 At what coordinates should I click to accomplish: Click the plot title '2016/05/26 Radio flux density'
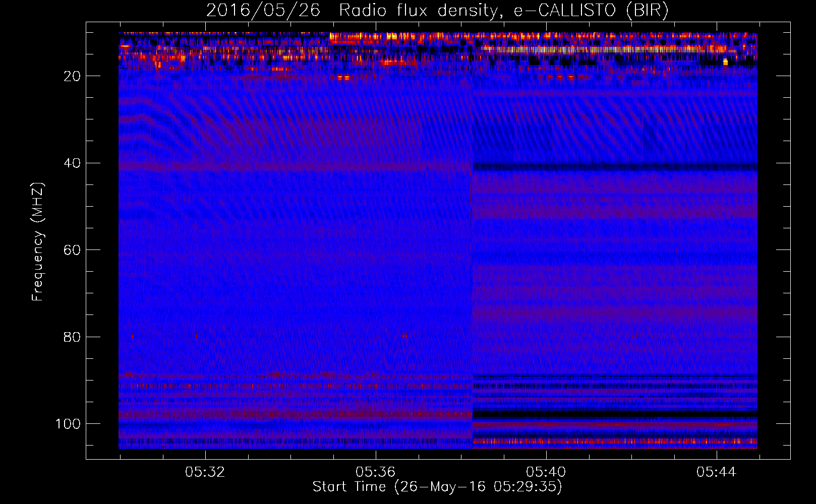point(437,10)
